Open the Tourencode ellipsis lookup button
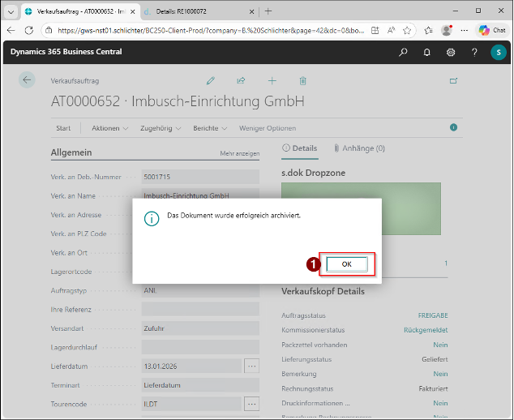Image resolution: width=514 pixels, height=420 pixels. (x=252, y=405)
